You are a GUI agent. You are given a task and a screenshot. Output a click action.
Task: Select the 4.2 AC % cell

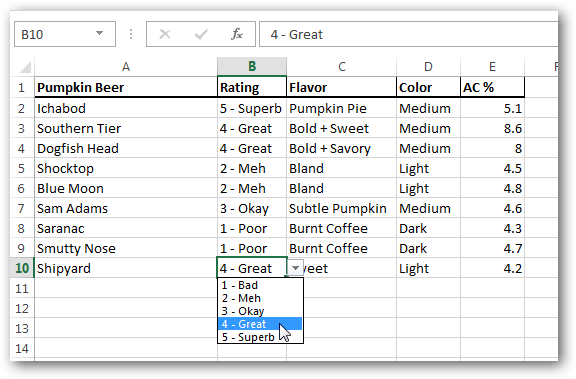tap(493, 268)
